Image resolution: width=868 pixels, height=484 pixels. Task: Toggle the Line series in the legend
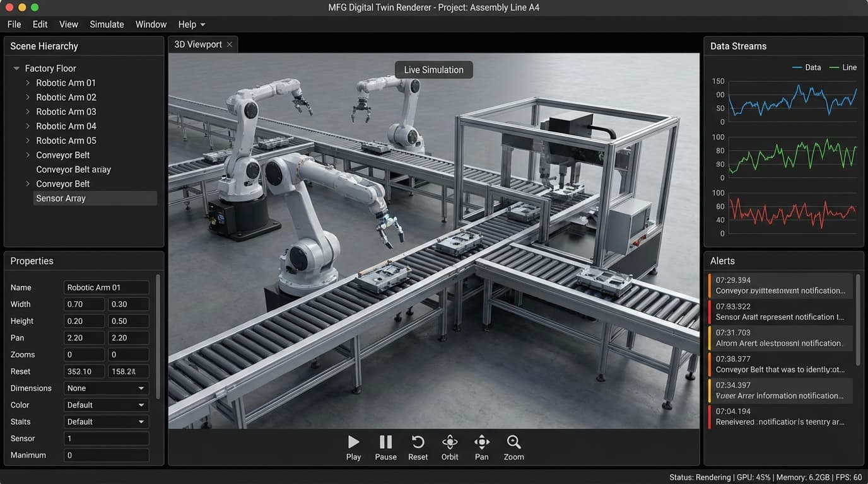843,67
